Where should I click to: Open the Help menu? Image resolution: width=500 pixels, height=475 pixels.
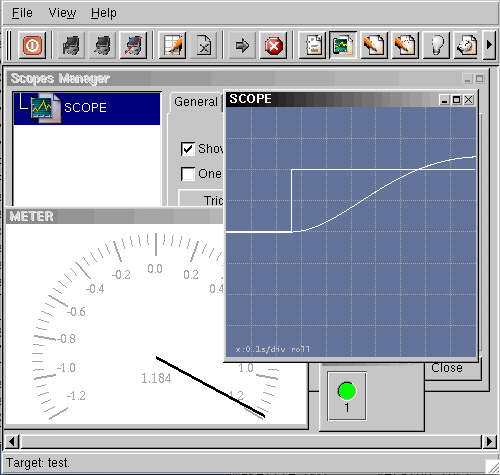[x=104, y=13]
